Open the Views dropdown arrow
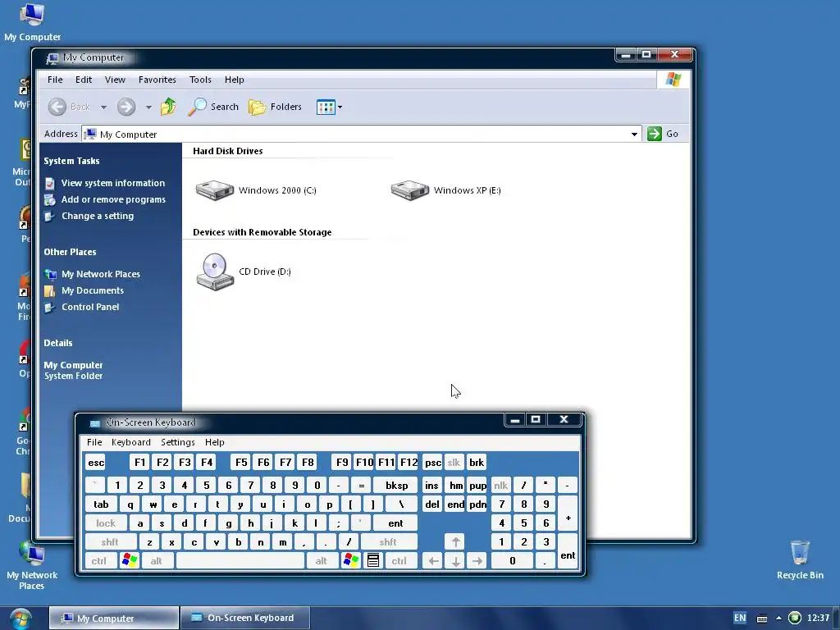This screenshot has width=840, height=630. (x=340, y=107)
